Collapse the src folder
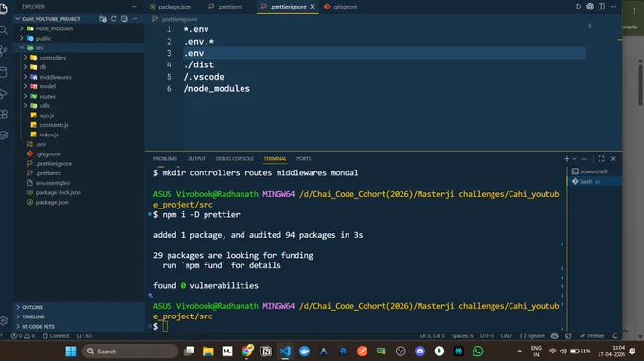Screen dimensions: 644x361 click(79, 48)
